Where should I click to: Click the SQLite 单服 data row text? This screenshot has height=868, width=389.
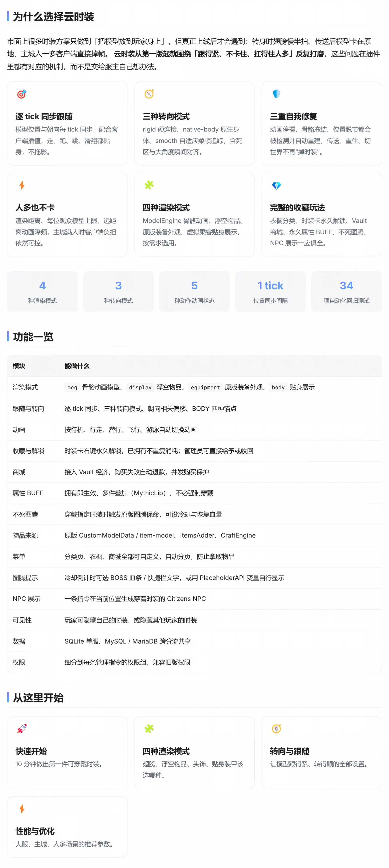[128, 641]
